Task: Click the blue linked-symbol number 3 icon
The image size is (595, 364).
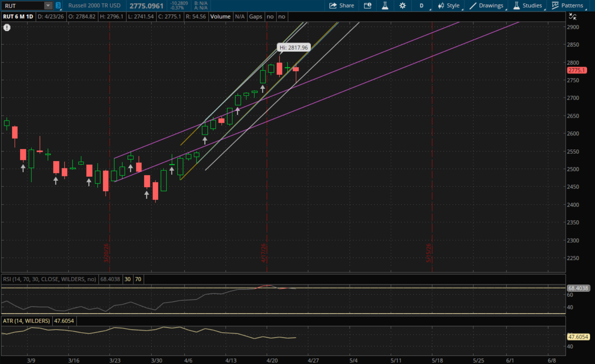Action: coord(58,6)
